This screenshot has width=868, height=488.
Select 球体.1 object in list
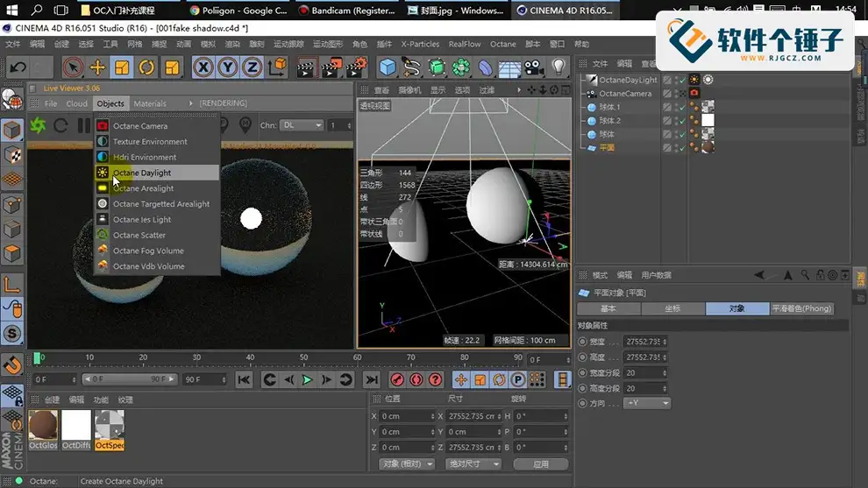(609, 107)
